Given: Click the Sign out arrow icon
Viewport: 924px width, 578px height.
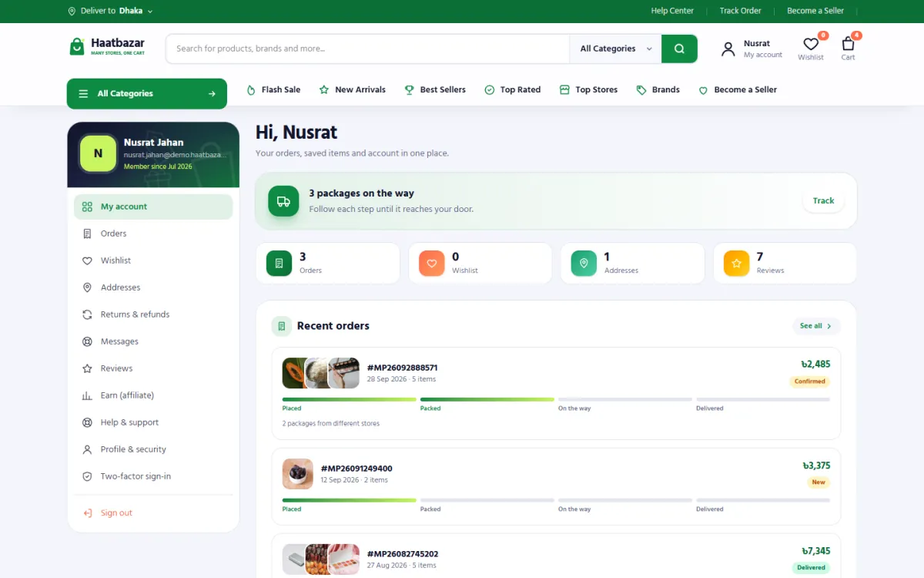Looking at the screenshot, I should pyautogui.click(x=87, y=513).
